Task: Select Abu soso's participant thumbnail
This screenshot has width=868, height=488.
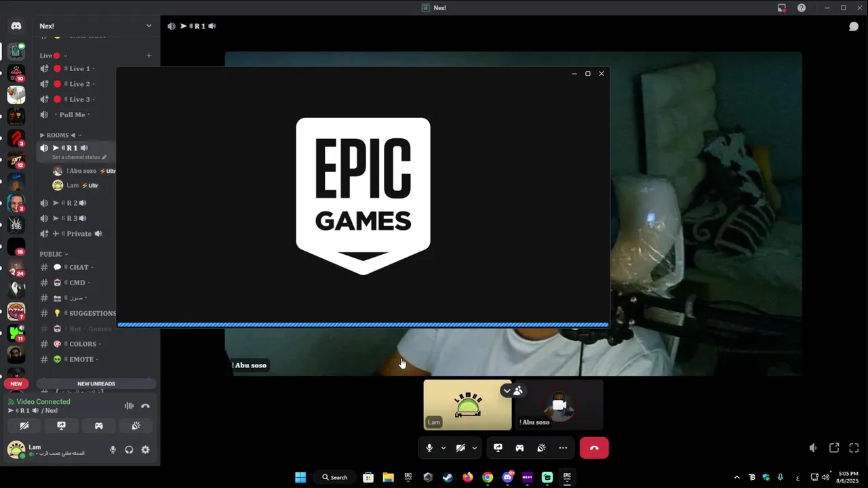Action: click(x=559, y=405)
